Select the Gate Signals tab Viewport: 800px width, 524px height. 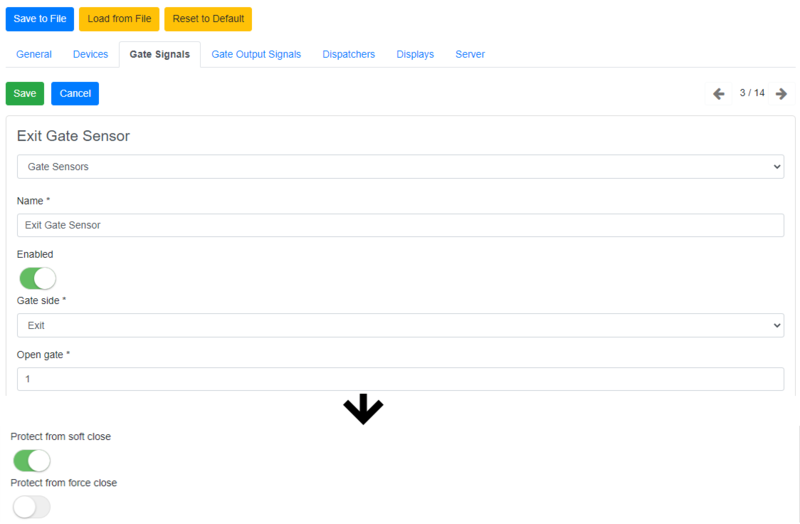[160, 54]
